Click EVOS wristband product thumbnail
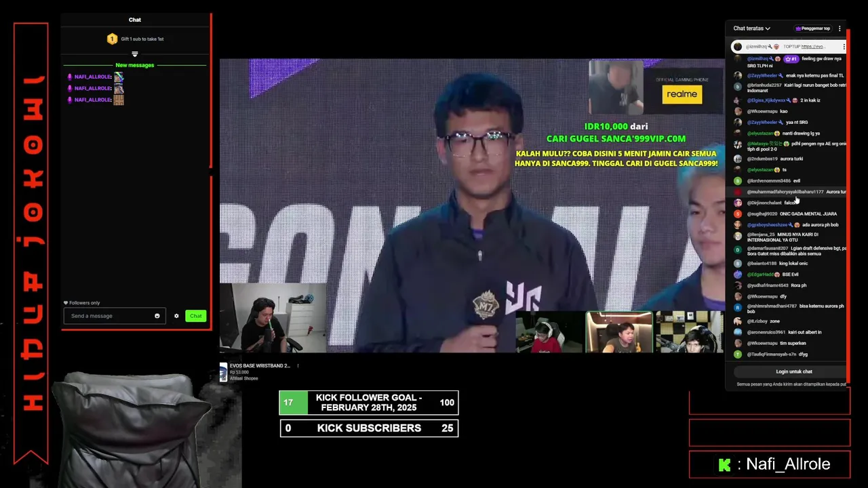The image size is (868, 488). coord(223,372)
